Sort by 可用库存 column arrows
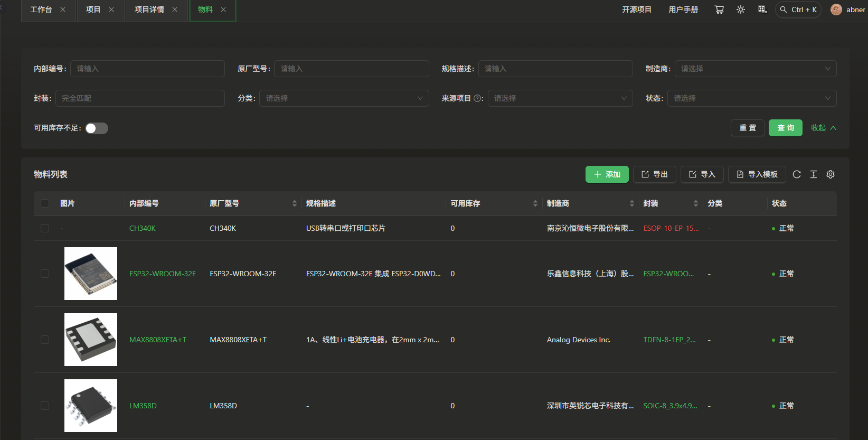This screenshot has height=440, width=868. [x=535, y=203]
